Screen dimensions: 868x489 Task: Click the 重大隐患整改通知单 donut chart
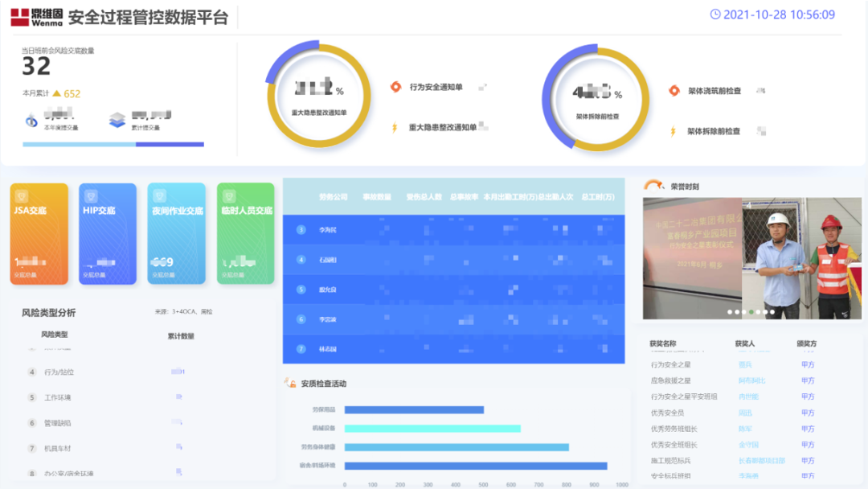[x=319, y=94]
